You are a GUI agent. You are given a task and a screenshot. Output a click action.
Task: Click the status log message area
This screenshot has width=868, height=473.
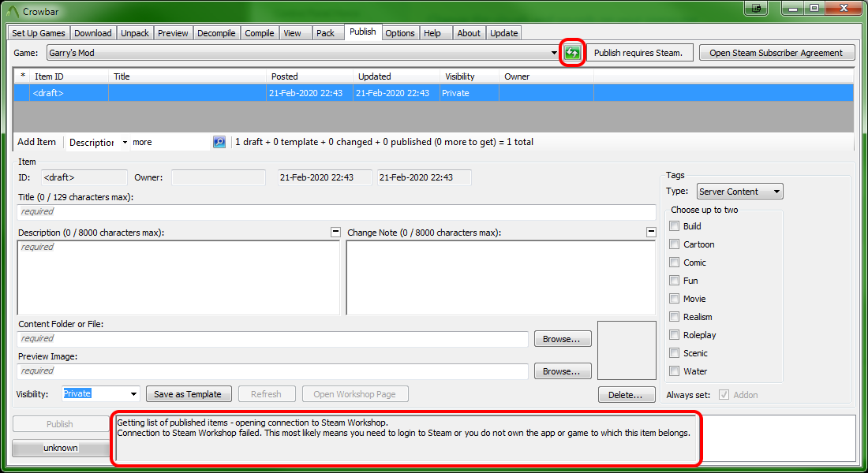tap(406, 438)
